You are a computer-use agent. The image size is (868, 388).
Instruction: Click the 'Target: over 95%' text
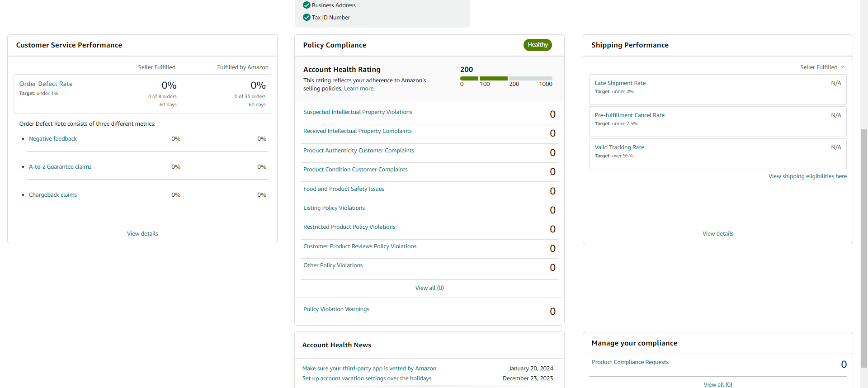[614, 156]
